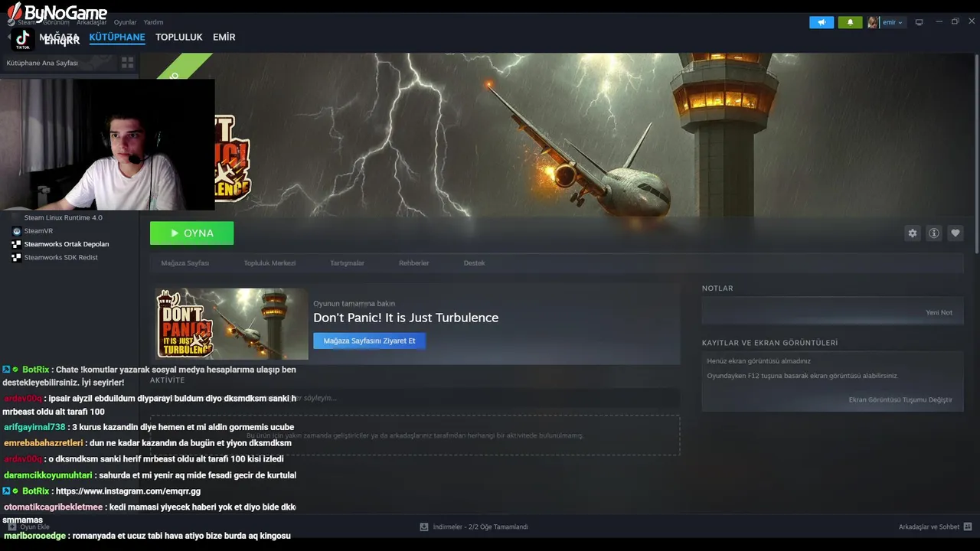This screenshot has height=551, width=980.
Task: Switch library to grid view icon
Action: pos(127,63)
